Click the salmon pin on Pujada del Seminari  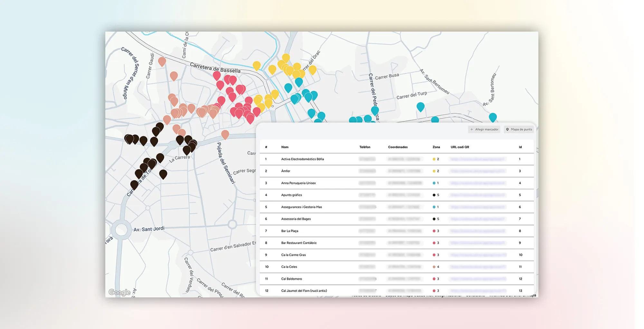pos(225,134)
